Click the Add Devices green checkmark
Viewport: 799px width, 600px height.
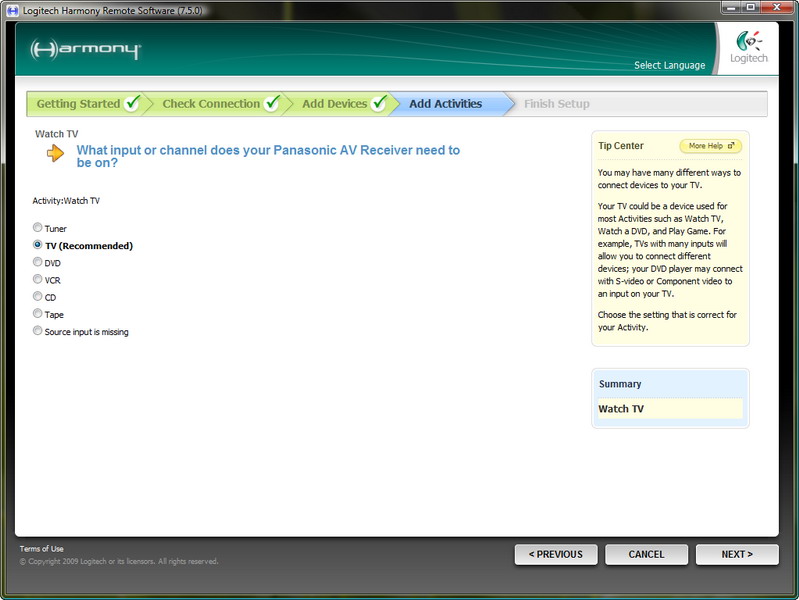tap(378, 104)
